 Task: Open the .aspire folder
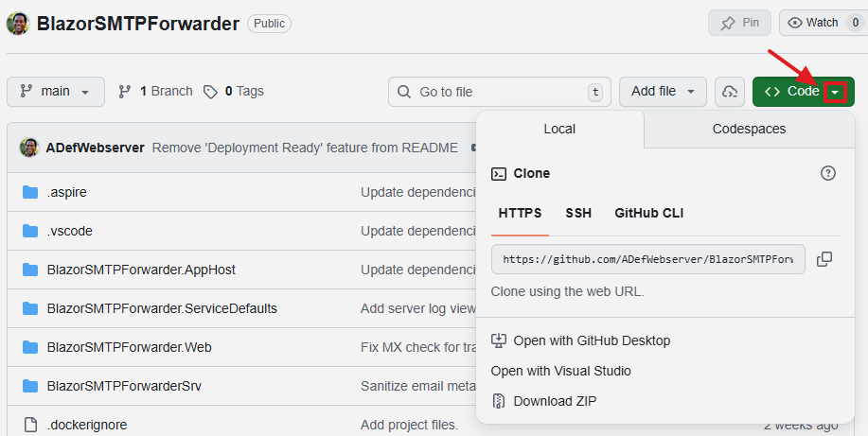tap(66, 192)
